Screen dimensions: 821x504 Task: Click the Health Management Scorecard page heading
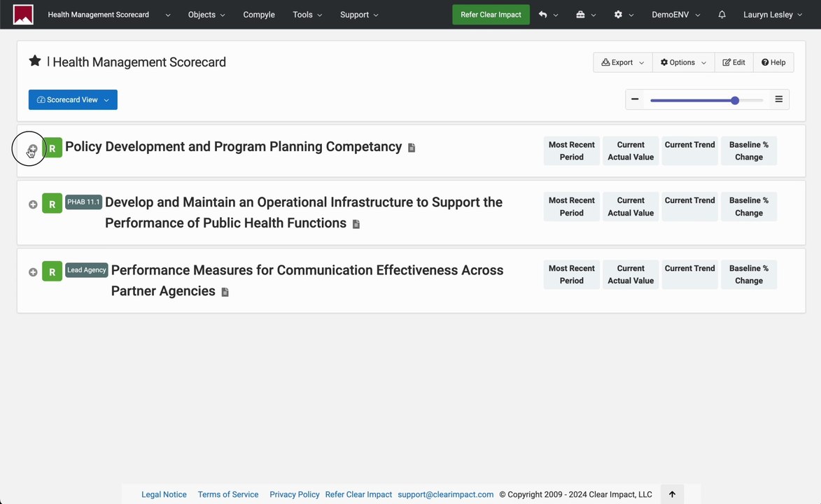pos(139,62)
